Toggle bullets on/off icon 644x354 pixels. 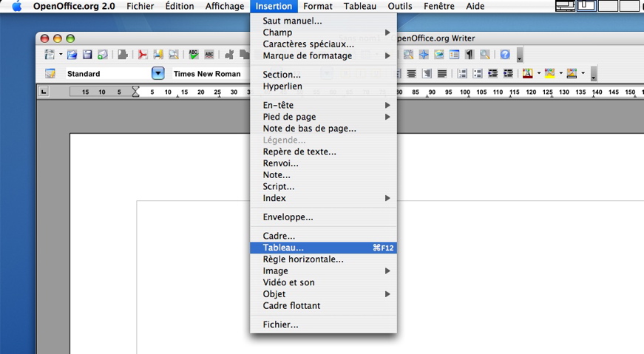tap(477, 73)
